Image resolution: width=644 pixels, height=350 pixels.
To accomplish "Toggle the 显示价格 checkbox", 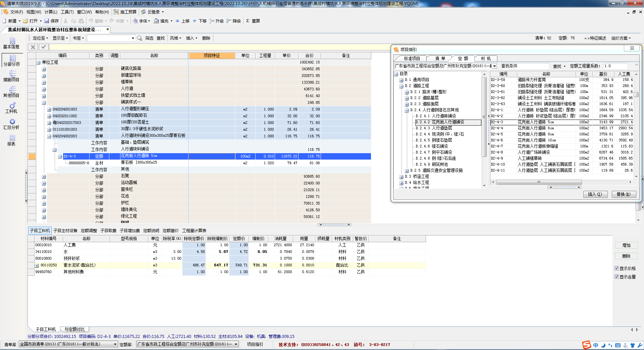I will click(616, 268).
